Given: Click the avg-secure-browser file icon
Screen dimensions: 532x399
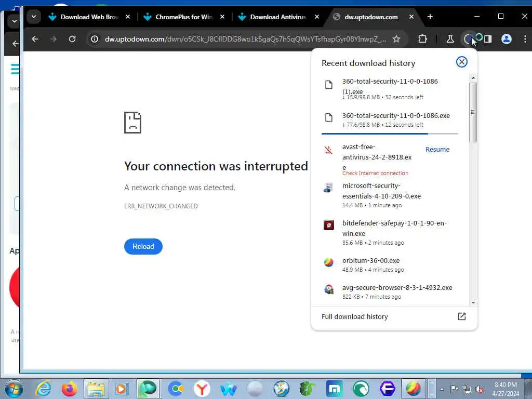Looking at the screenshot, I should pos(328,289).
